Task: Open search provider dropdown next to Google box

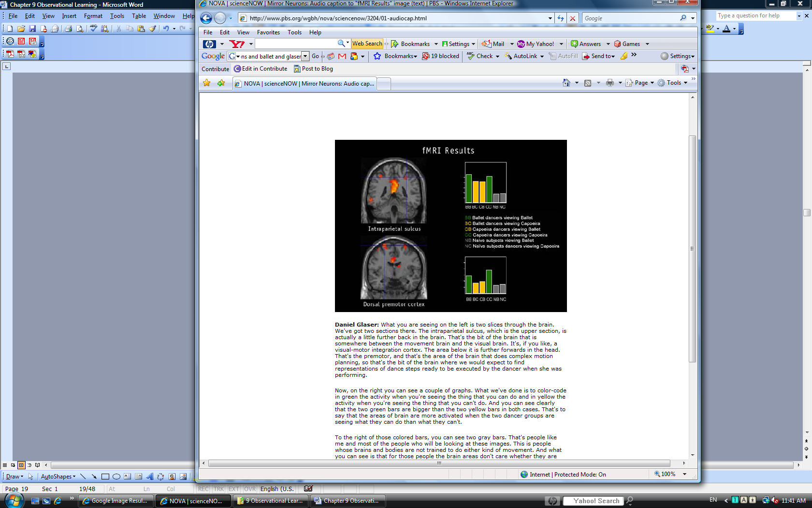Action: 693,18
